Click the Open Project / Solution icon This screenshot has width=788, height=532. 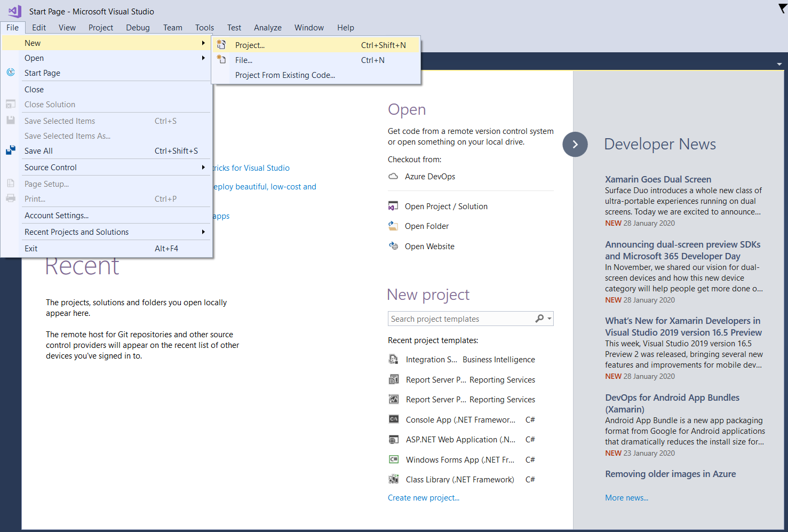coord(393,207)
